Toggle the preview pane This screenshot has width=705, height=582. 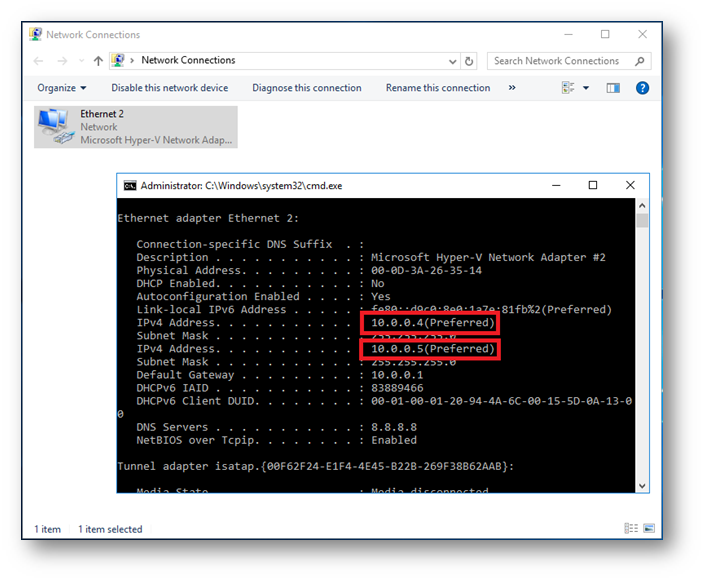pos(614,88)
